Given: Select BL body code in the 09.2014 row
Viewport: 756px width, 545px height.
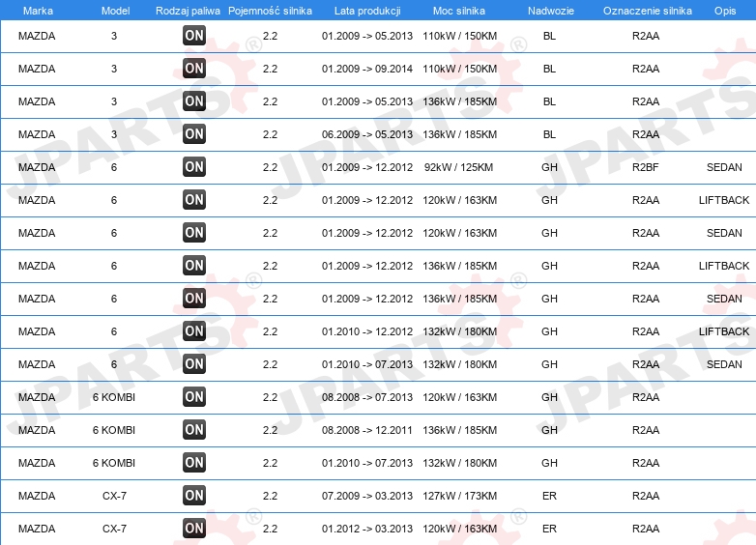Looking at the screenshot, I should [549, 69].
